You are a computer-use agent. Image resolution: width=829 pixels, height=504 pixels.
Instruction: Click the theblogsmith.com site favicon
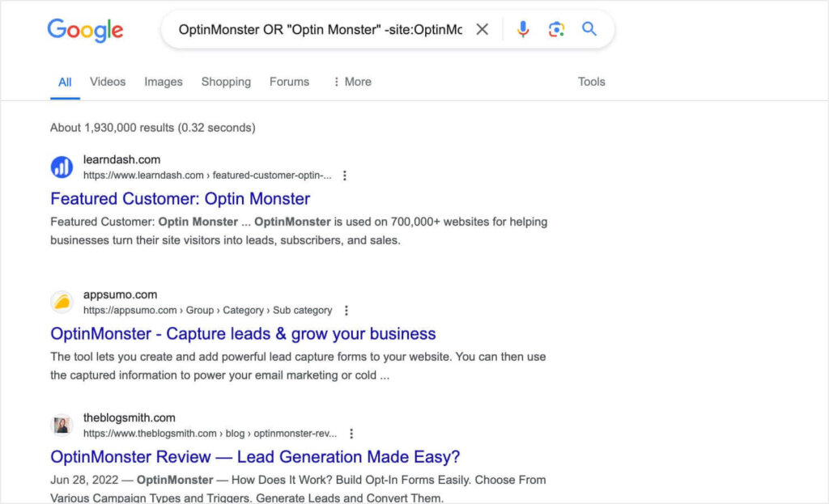62,424
